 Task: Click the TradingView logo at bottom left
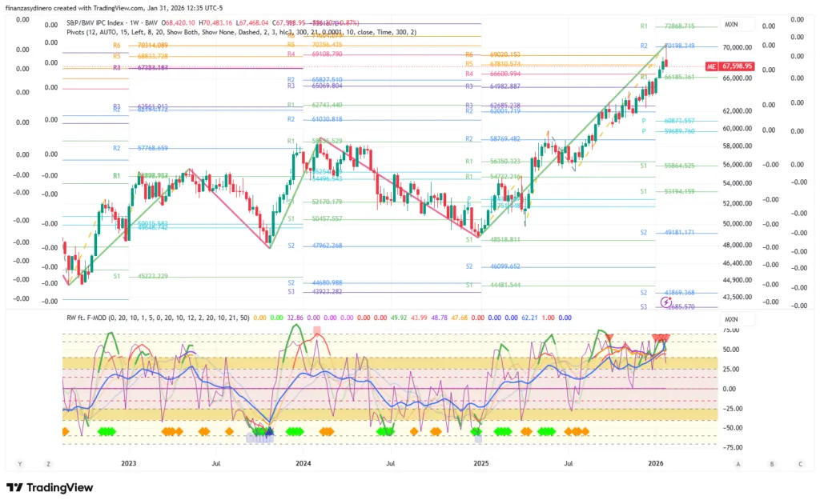[50, 487]
